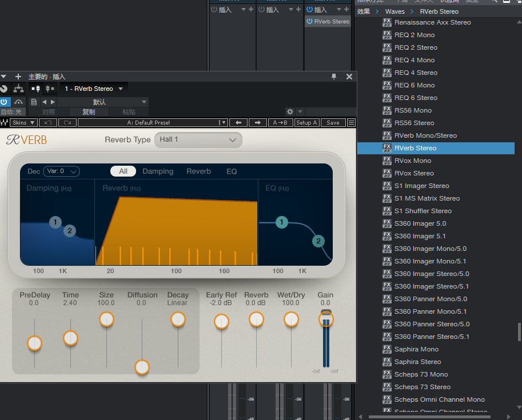Click the Waves logo icon
522x420 pixels.
4,122
